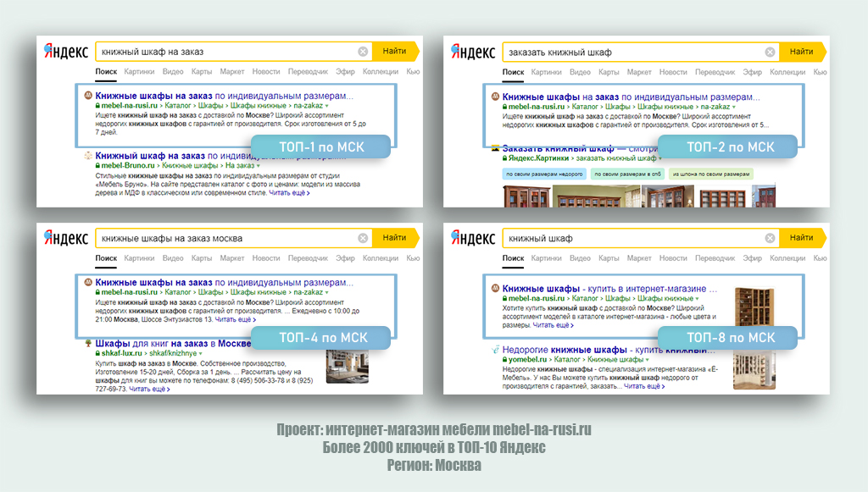Click 'Читать ещё' in the ТОП-4 first result

pos(236,319)
